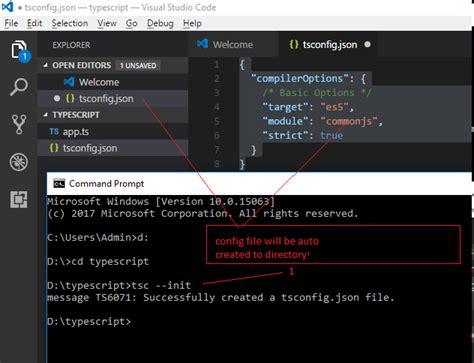Open the File menu

click(11, 23)
